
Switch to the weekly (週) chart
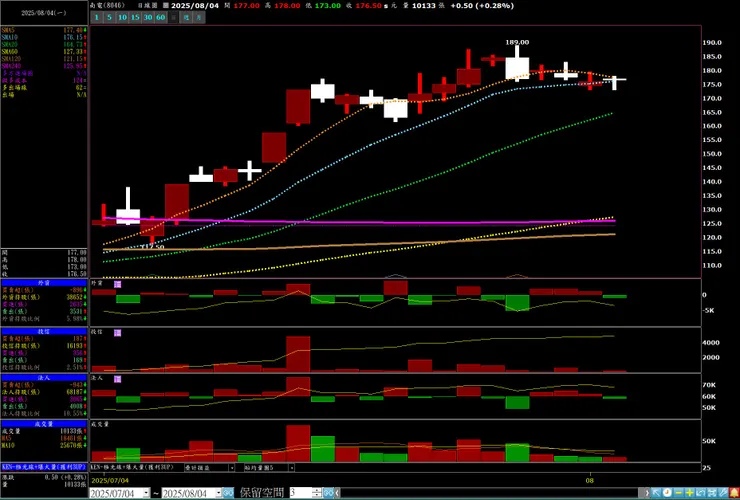186,17
